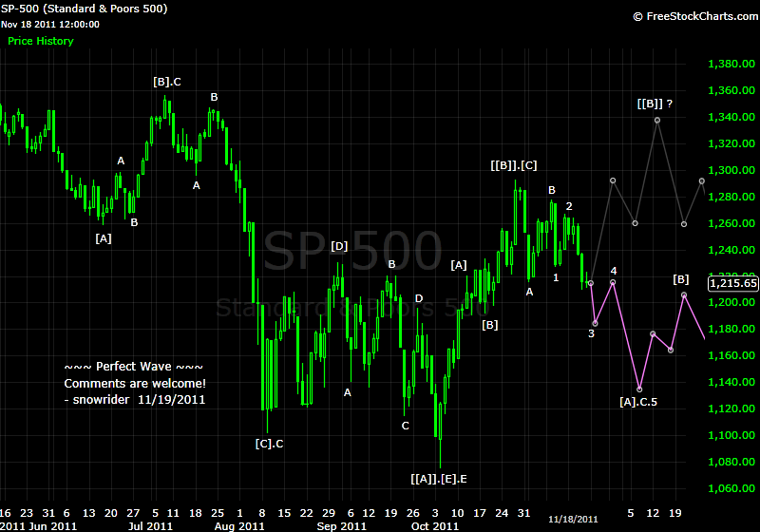
Task: Click the Nov 18 2011 12:00:00 timestamp
Action: click(x=50, y=25)
